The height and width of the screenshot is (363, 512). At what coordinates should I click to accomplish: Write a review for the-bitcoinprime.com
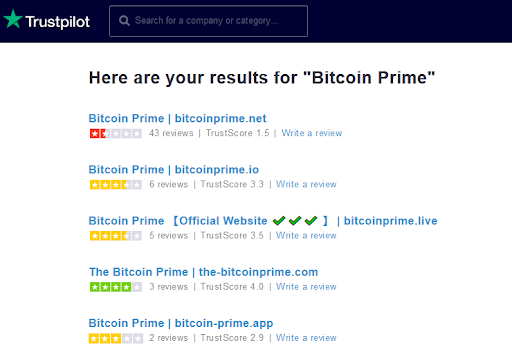coord(306,287)
